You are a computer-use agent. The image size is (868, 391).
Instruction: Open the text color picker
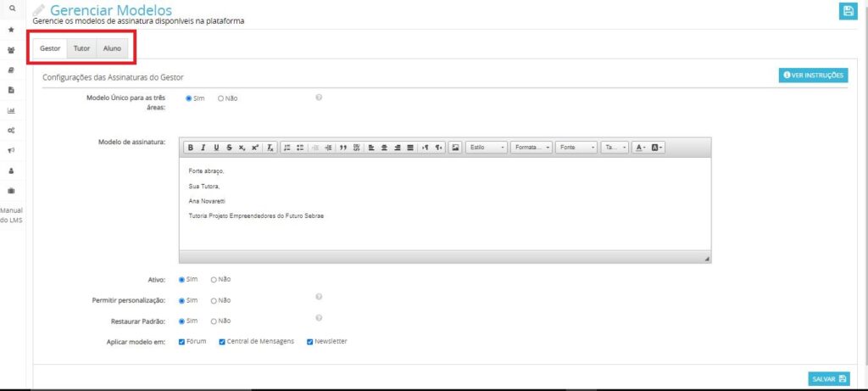click(640, 148)
